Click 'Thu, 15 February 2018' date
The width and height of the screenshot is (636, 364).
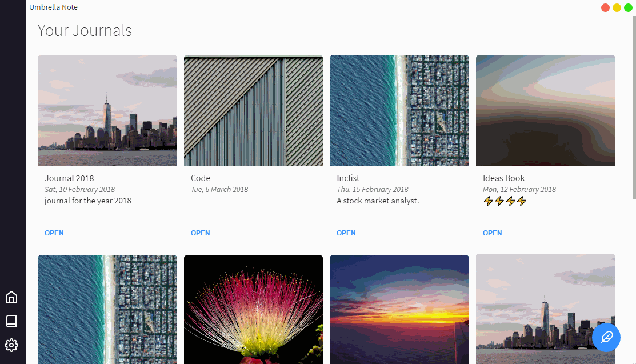pyautogui.click(x=373, y=190)
